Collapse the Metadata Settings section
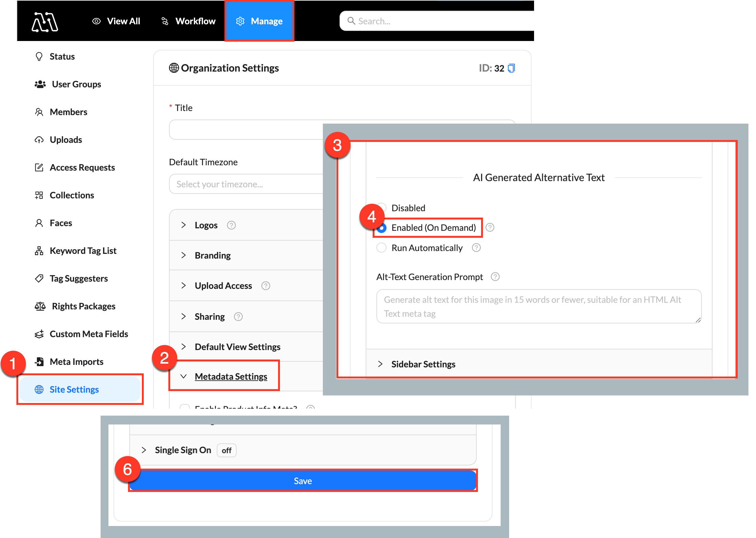This screenshot has width=756, height=538. (x=230, y=376)
